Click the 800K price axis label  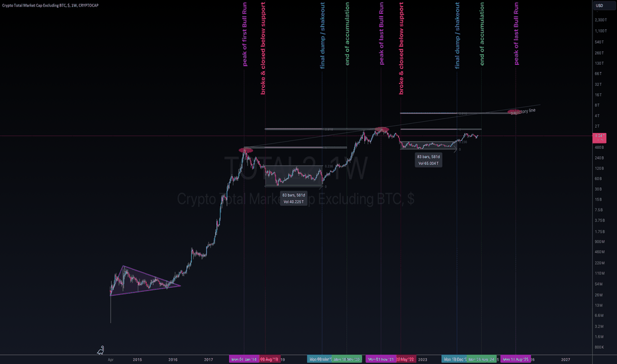(599, 347)
